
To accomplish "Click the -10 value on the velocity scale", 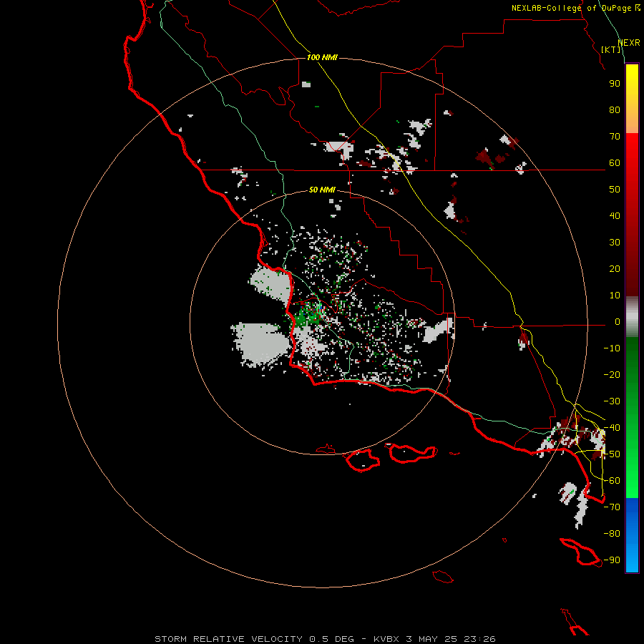I will 612,348.
